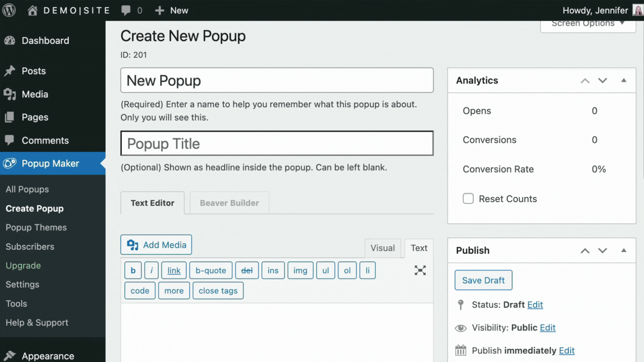Toggle Visual editor mode
The image size is (644, 362).
382,247
